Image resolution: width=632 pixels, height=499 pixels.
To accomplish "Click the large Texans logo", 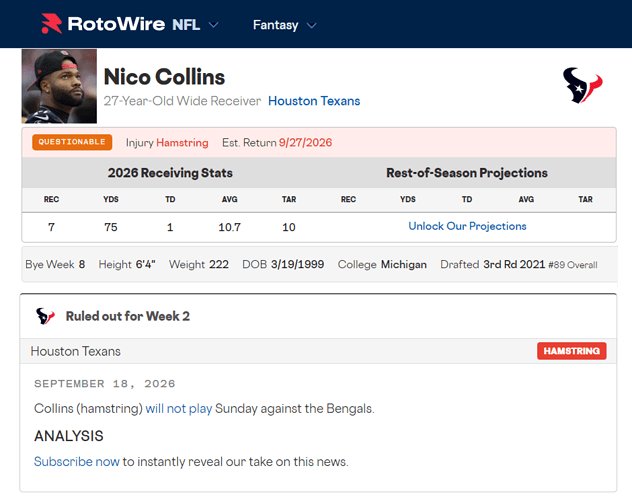I will point(582,85).
